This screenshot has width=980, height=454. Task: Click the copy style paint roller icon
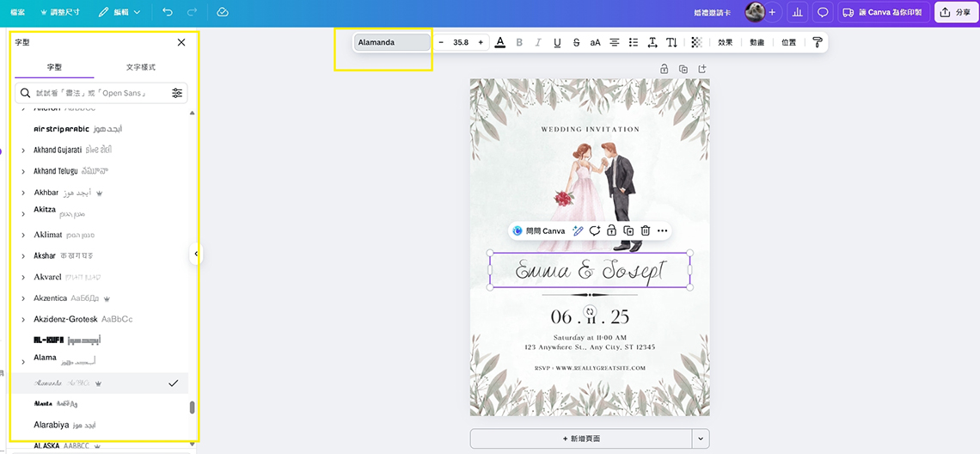point(818,42)
